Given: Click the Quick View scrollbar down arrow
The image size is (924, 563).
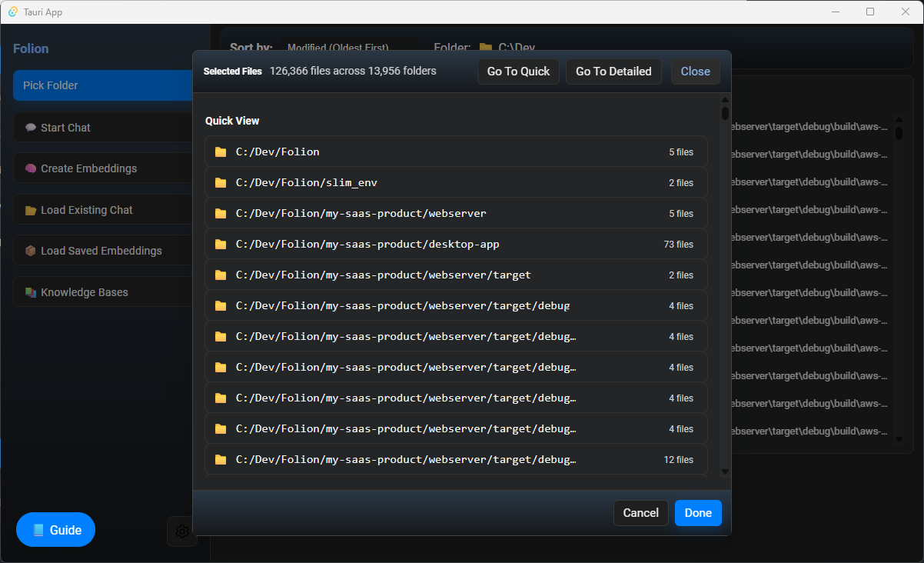Looking at the screenshot, I should click(725, 471).
